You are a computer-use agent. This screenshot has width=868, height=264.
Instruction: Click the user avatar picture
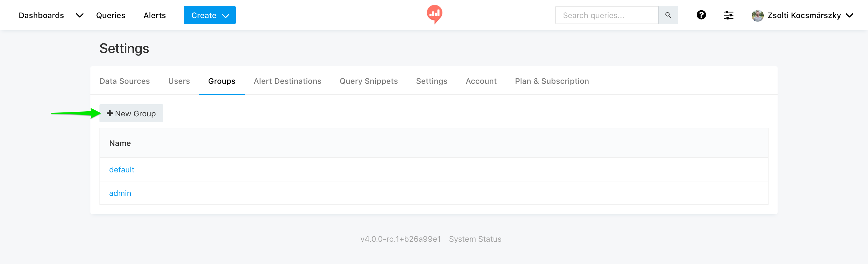(757, 15)
